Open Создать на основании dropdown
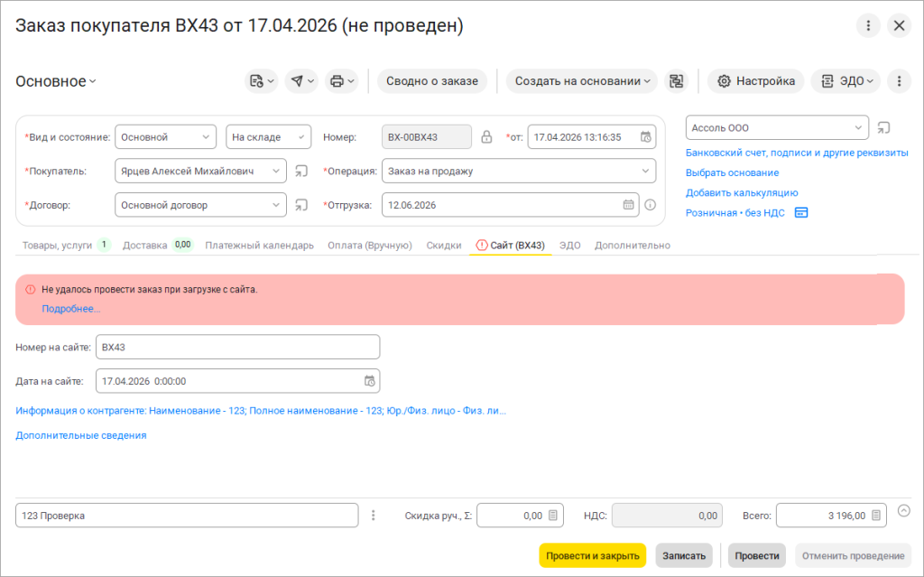The width and height of the screenshot is (924, 577). coord(582,81)
